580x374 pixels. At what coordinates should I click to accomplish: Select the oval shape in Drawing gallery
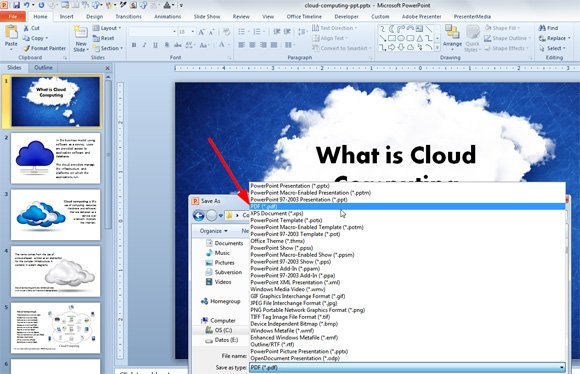[401, 38]
